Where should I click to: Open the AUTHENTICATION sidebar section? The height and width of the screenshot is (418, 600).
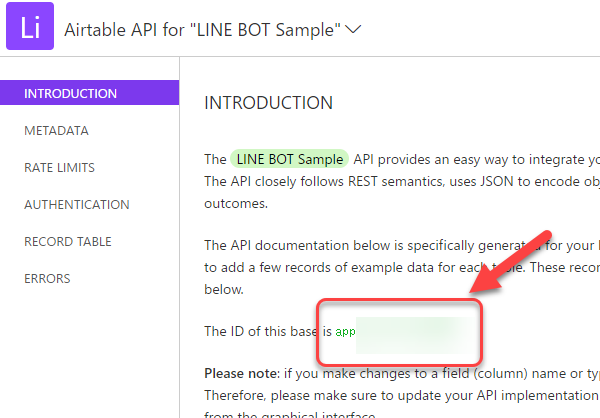pyautogui.click(x=76, y=205)
